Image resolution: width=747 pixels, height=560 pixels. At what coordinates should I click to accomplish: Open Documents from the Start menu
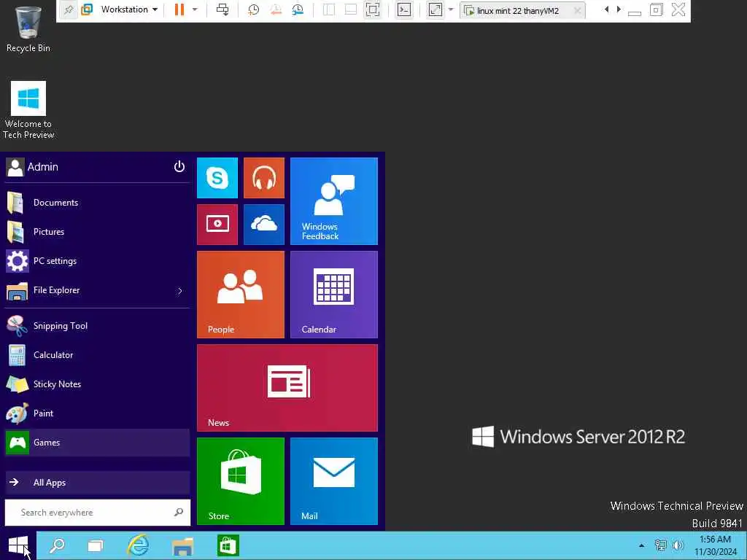97,203
